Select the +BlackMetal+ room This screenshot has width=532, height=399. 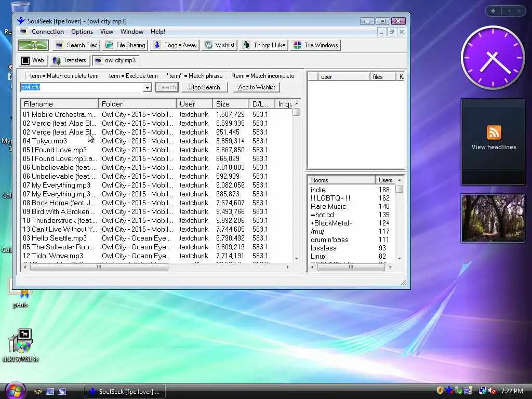click(x=331, y=223)
